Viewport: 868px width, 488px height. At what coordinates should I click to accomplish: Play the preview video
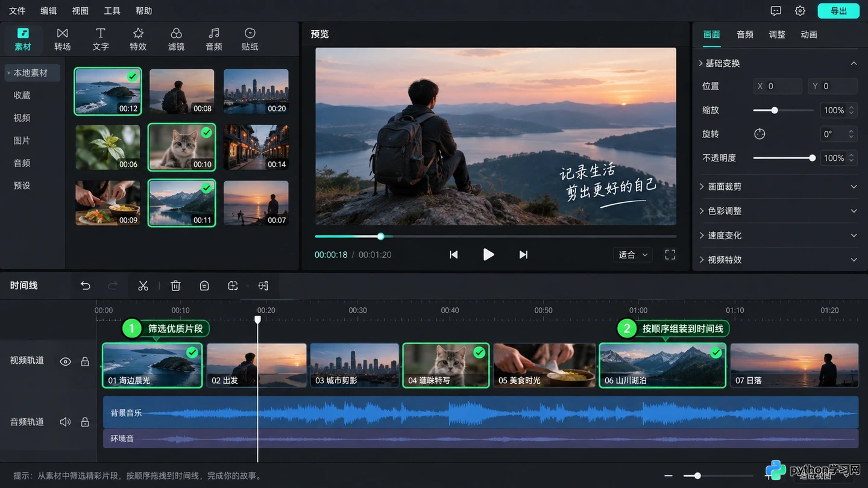[x=488, y=255]
